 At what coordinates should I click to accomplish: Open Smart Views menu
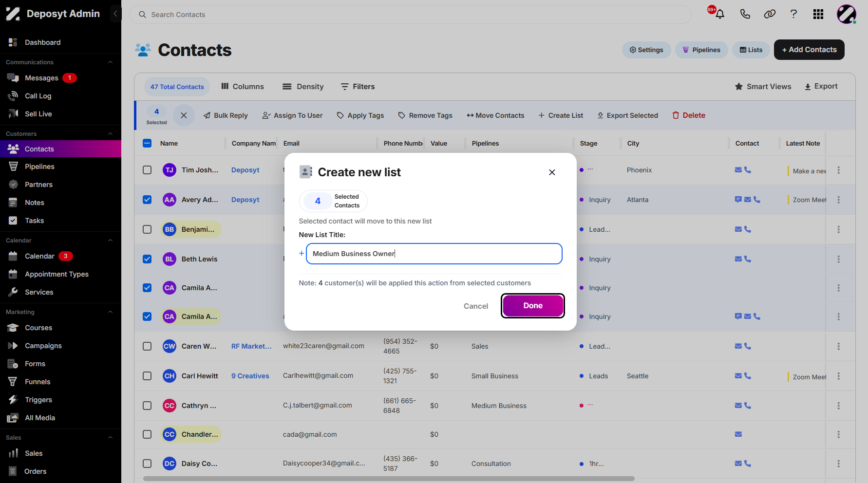[x=763, y=87]
